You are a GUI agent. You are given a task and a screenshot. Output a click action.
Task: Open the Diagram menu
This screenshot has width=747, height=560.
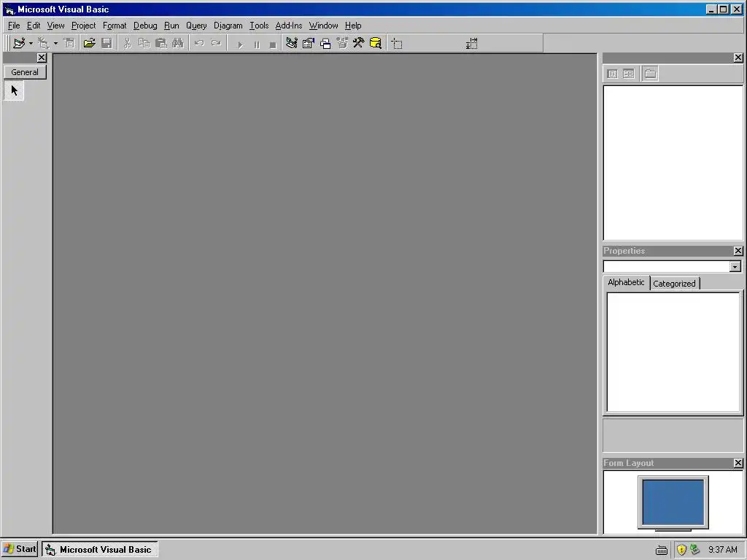(x=228, y=26)
